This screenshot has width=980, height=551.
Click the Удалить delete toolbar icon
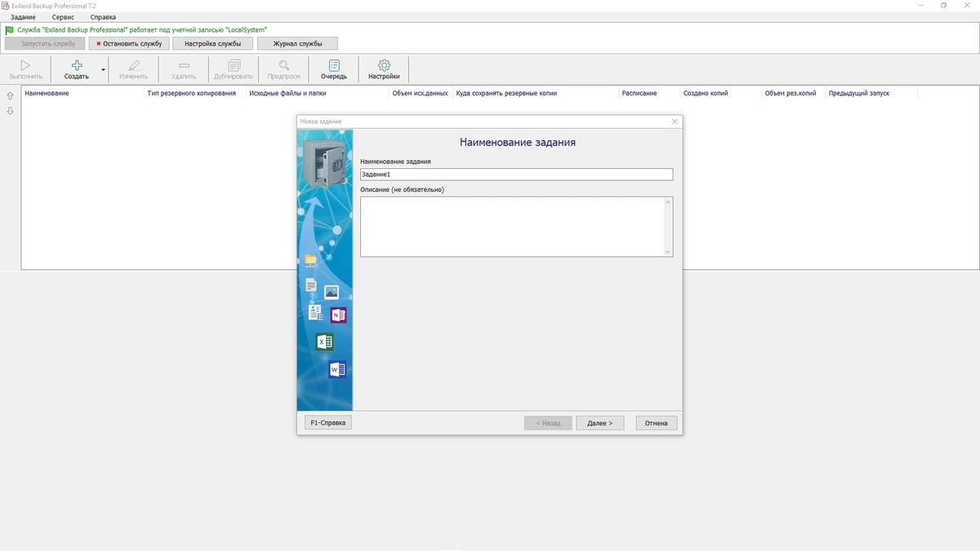coord(184,69)
